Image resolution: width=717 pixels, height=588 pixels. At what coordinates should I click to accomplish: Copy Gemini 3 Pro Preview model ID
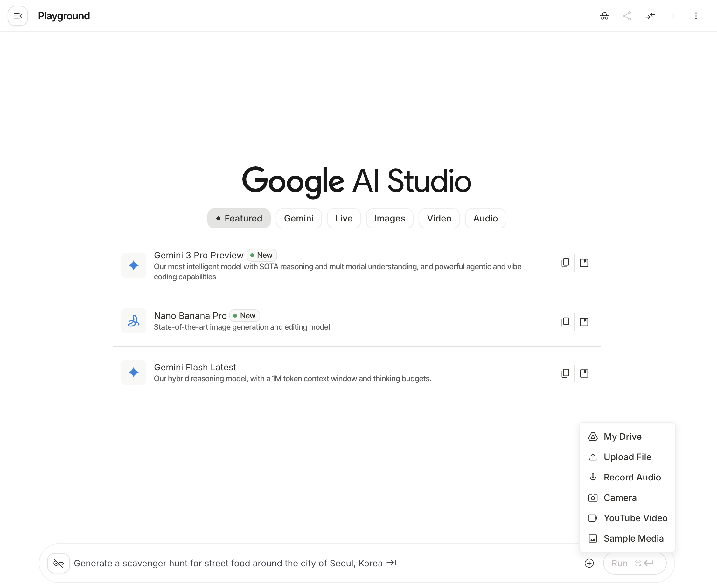(565, 263)
